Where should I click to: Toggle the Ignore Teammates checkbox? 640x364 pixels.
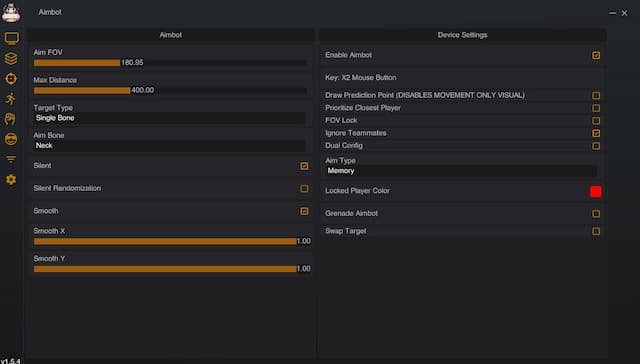596,133
